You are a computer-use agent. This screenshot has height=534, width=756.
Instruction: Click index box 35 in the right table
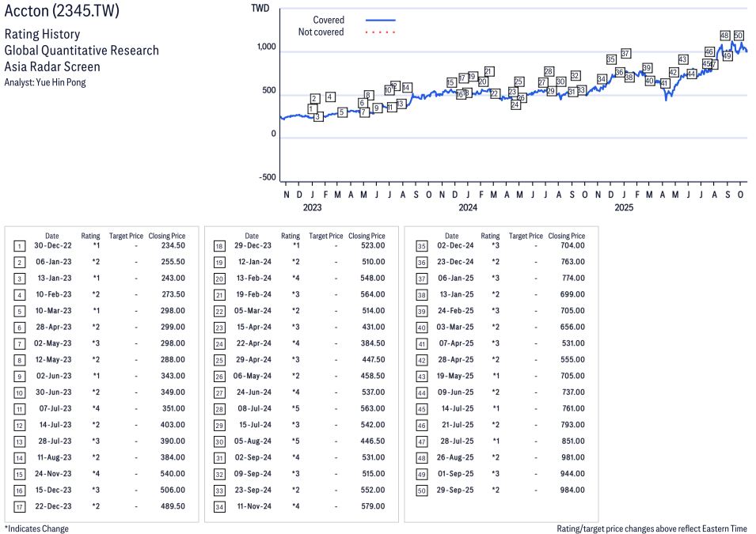pos(420,246)
